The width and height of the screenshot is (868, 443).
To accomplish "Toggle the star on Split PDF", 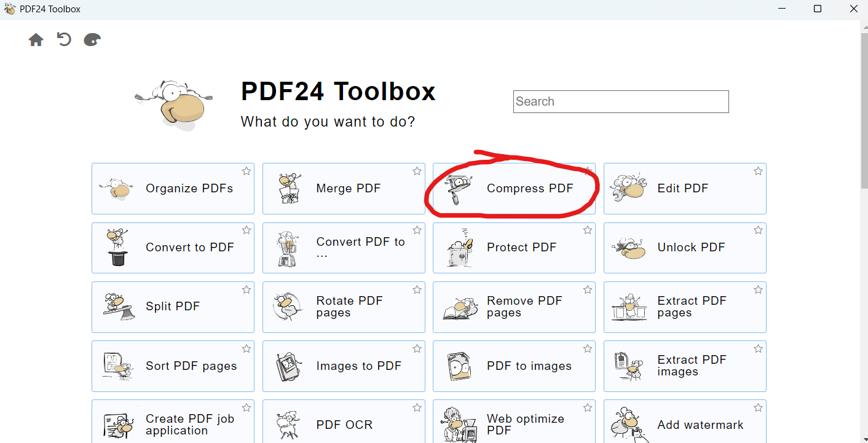I will click(x=247, y=289).
